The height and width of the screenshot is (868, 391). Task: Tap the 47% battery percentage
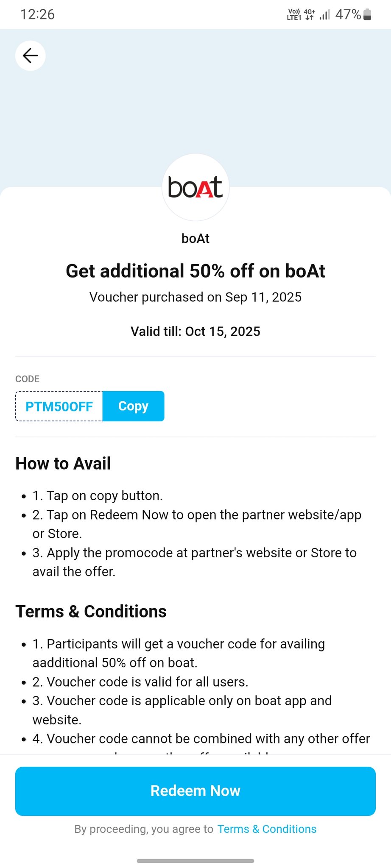click(x=348, y=15)
